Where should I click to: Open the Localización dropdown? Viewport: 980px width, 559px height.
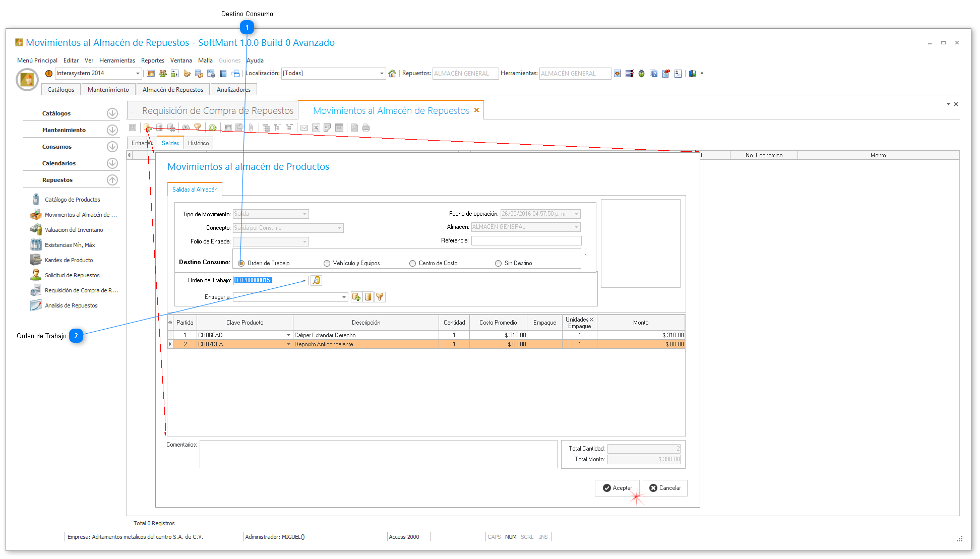(382, 74)
